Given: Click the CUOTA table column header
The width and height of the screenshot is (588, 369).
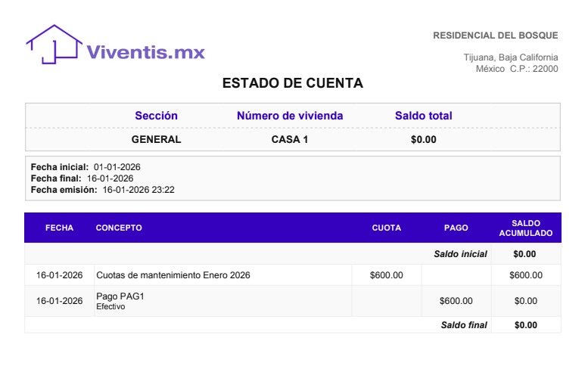Looking at the screenshot, I should [386, 228].
